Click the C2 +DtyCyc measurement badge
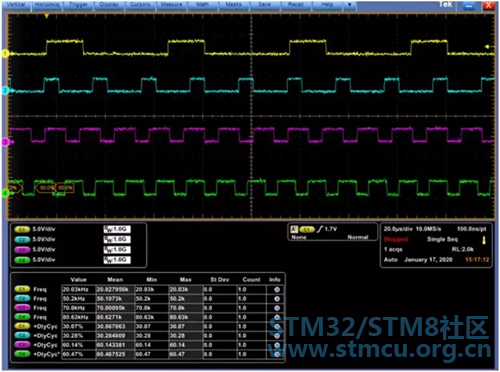 pyautogui.click(x=22, y=336)
